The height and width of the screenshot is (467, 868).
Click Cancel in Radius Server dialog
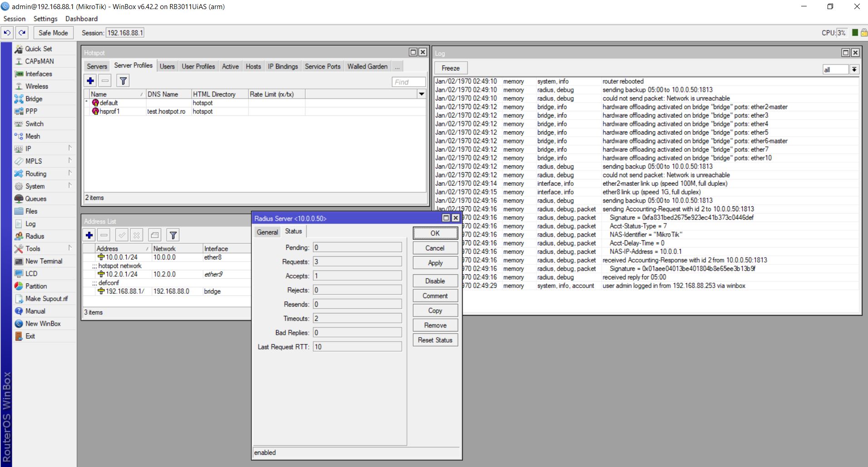click(435, 248)
